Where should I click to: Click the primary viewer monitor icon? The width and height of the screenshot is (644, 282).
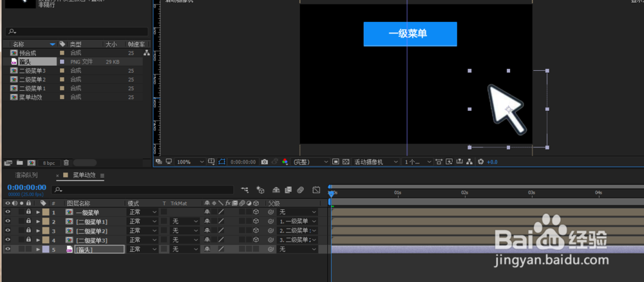pyautogui.click(x=168, y=162)
